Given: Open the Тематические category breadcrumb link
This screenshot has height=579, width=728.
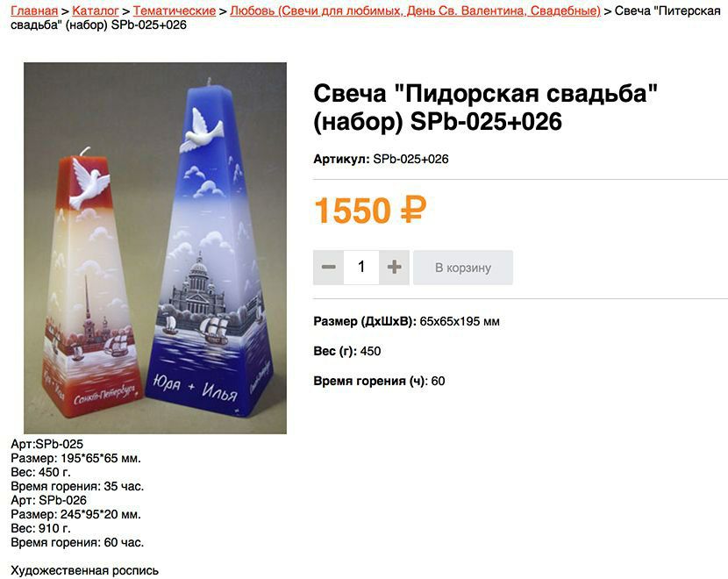Looking at the screenshot, I should pos(175,11).
